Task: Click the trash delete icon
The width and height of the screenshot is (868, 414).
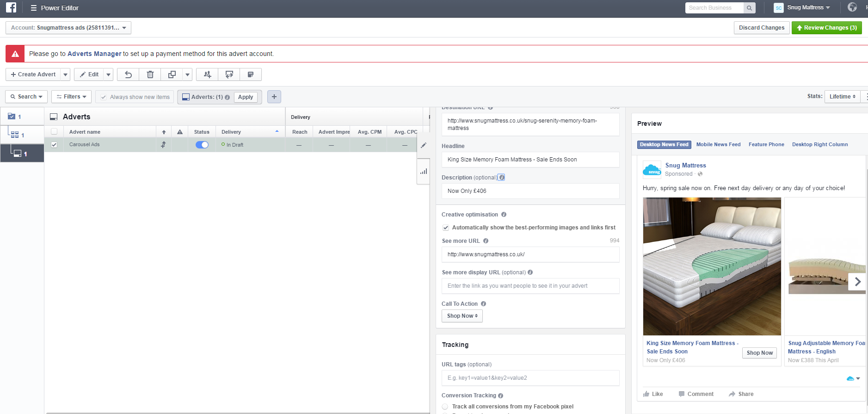Action: 150,74
